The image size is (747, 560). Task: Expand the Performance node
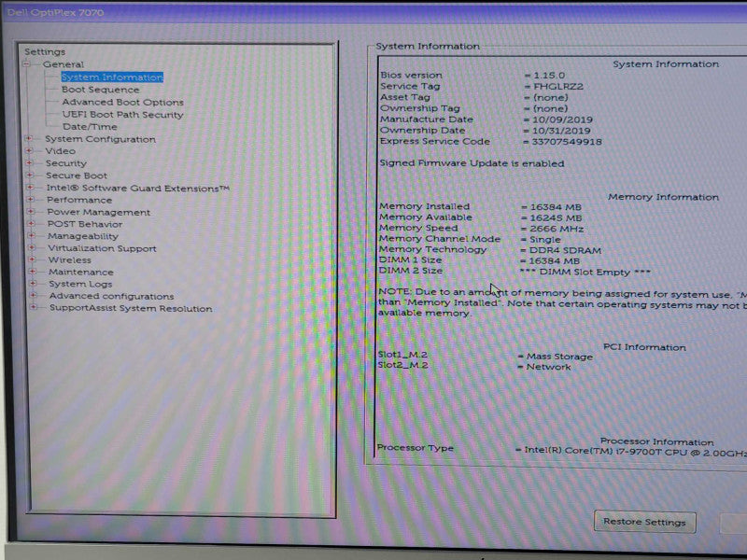[31, 200]
